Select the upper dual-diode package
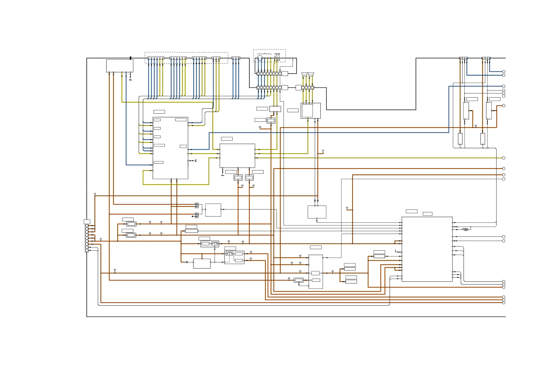This screenshot has height=392, width=555. 197,205
